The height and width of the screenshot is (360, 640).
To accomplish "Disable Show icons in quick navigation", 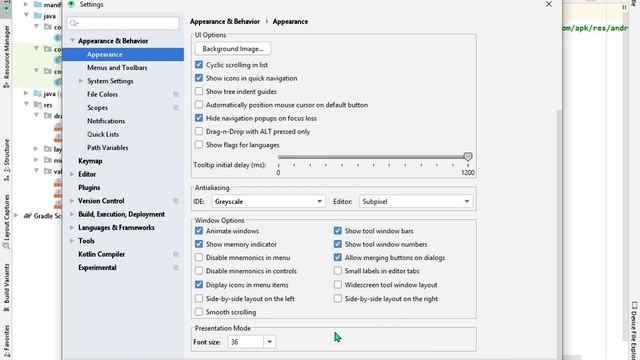I will click(199, 78).
